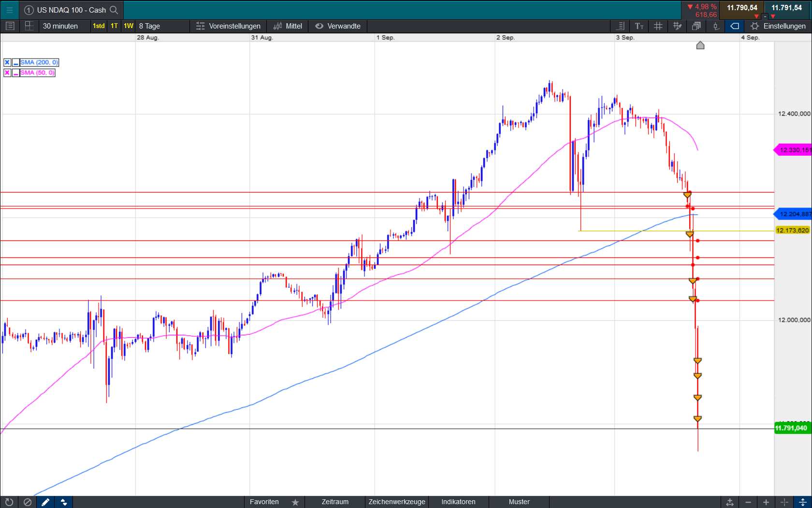
Task: Open the Muster patterns tab
Action: (519, 502)
